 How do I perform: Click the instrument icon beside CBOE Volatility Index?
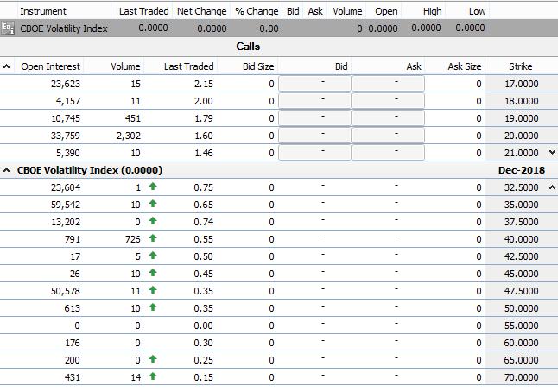tap(8, 28)
